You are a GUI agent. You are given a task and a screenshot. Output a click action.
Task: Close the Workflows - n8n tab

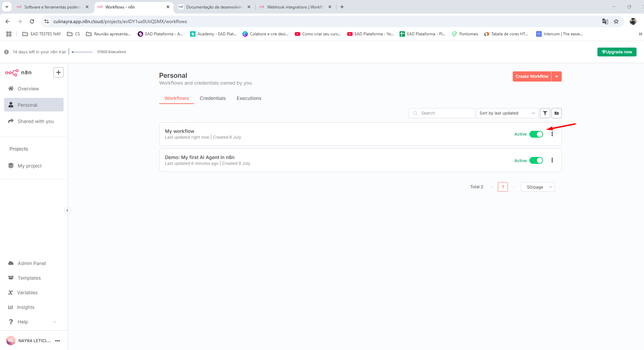[168, 7]
